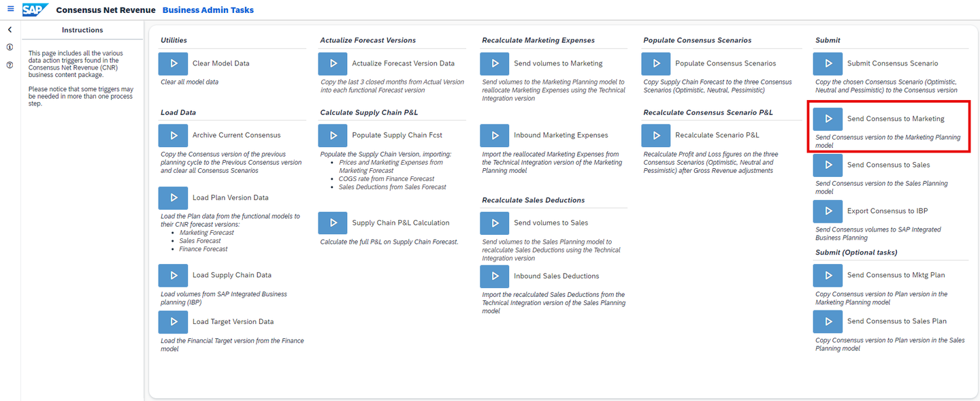Screen dimensions: 980x401
Task: Select the Actualize Forecast Versions heading
Action: 368,40
